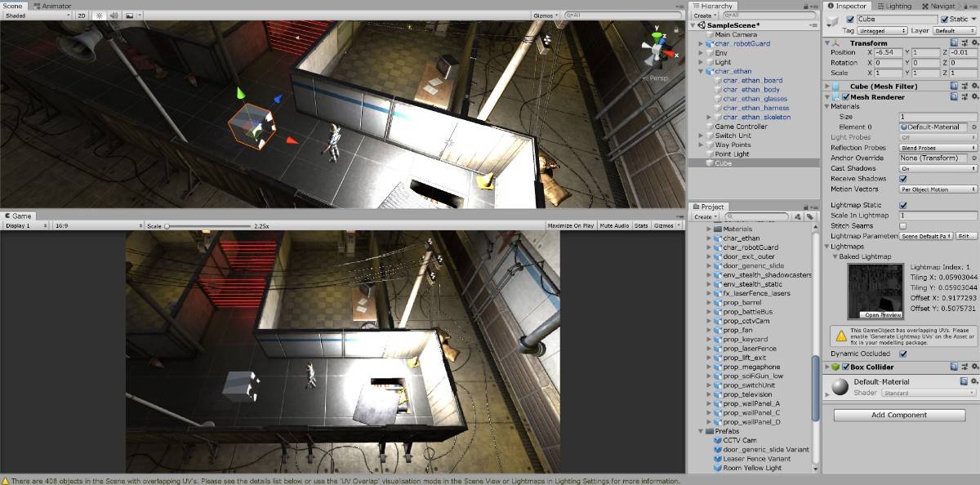Viewport: 980px width, 485px height.
Task: Click the overlapping UVs warning icon
Action: point(840,335)
